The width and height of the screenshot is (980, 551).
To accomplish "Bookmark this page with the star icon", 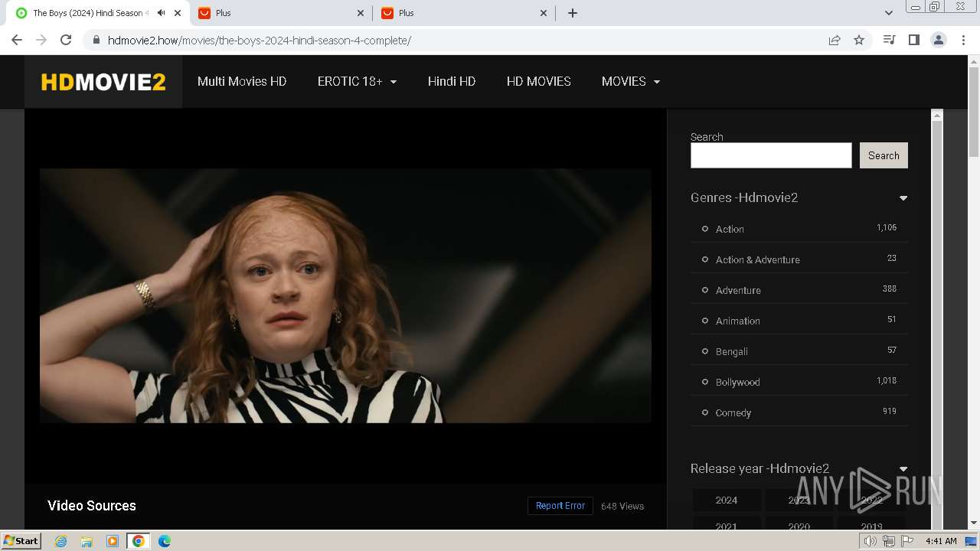I will pyautogui.click(x=859, y=40).
